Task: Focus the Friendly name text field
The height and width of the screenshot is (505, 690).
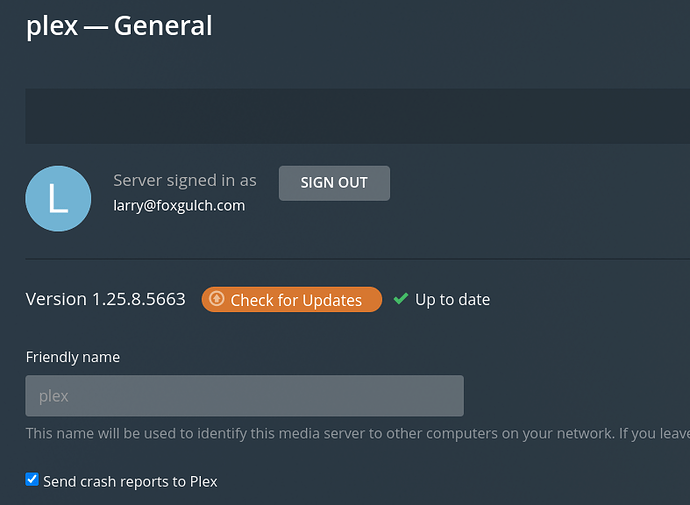Action: [244, 396]
